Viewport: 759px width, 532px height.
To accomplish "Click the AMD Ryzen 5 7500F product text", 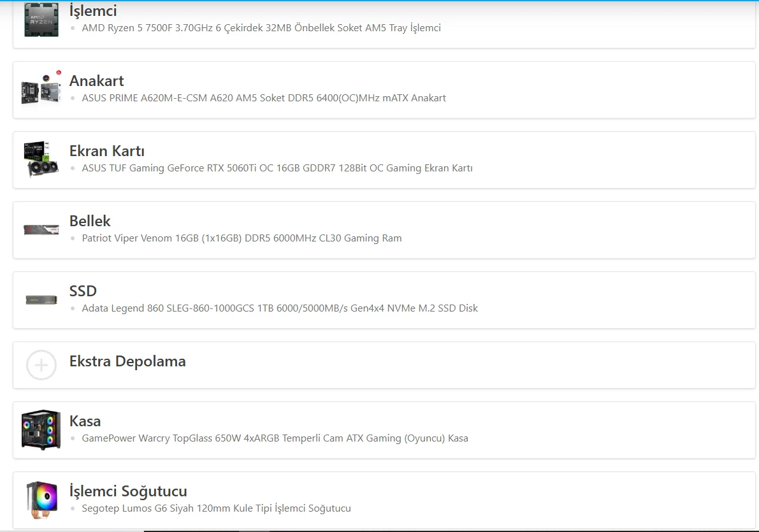I will (x=261, y=28).
